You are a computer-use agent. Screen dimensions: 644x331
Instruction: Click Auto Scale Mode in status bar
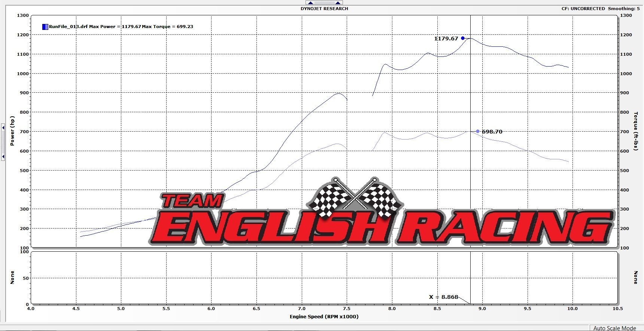(x=614, y=328)
